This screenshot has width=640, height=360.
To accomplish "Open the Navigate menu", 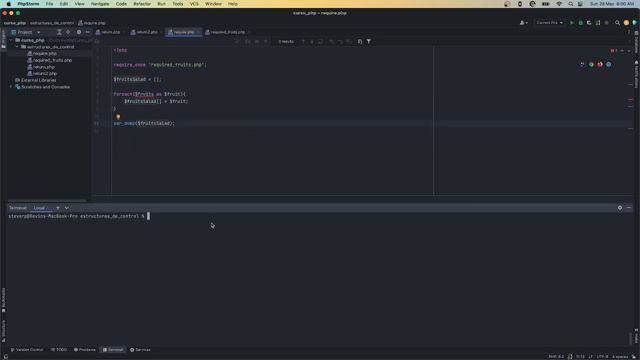I will 100,4.
